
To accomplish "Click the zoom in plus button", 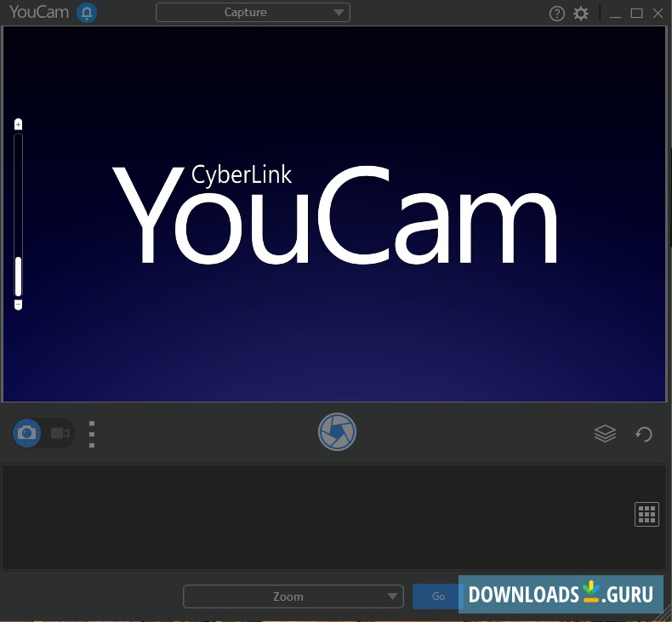I will [18, 124].
